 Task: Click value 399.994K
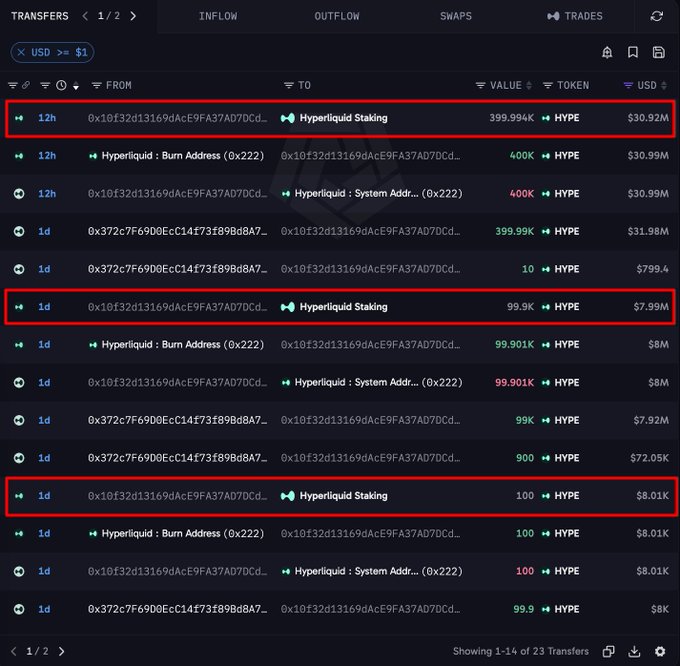tap(511, 118)
